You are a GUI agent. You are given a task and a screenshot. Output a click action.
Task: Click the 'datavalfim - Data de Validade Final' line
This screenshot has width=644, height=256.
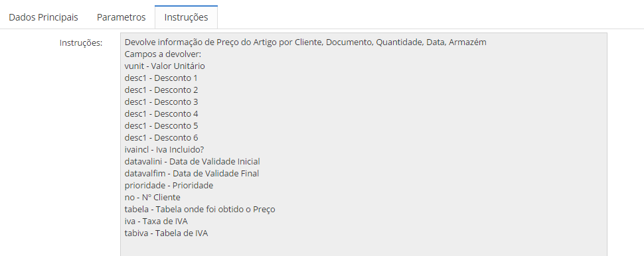tap(191, 173)
